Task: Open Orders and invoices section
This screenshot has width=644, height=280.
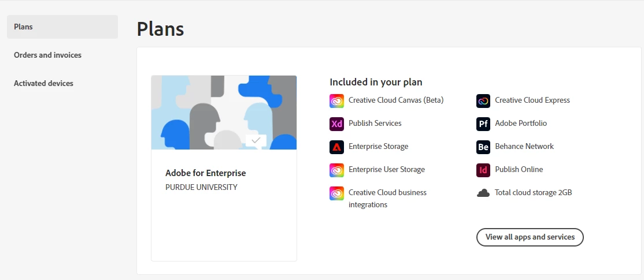Action: [x=47, y=55]
